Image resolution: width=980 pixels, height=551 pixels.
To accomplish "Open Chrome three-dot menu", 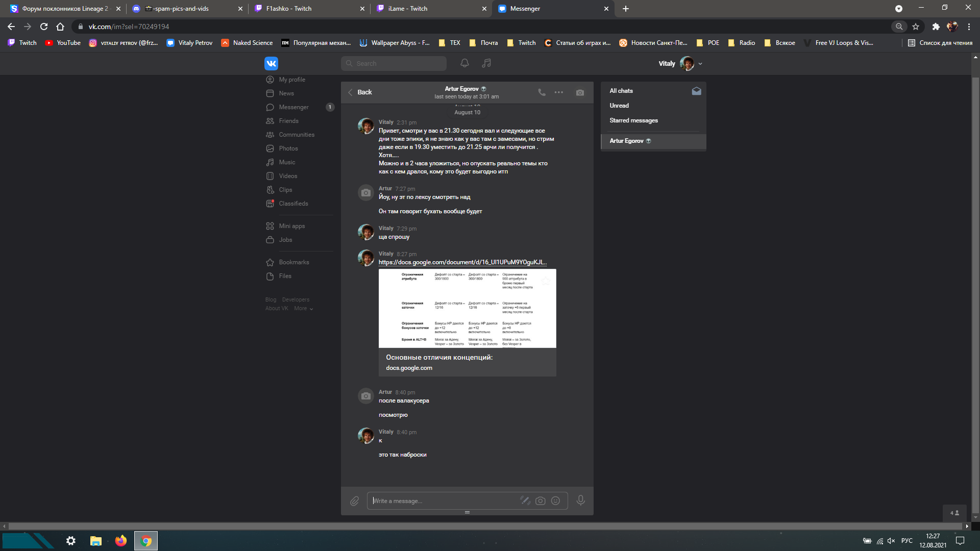I will [x=969, y=27].
